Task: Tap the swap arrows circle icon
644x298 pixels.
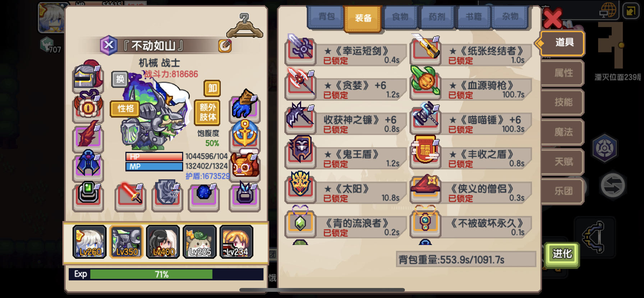Action: (x=613, y=185)
